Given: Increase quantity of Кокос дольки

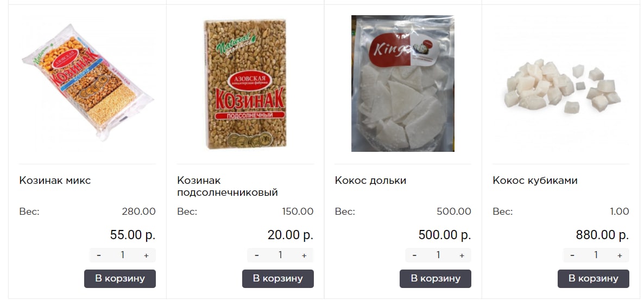Looking at the screenshot, I should [x=462, y=255].
